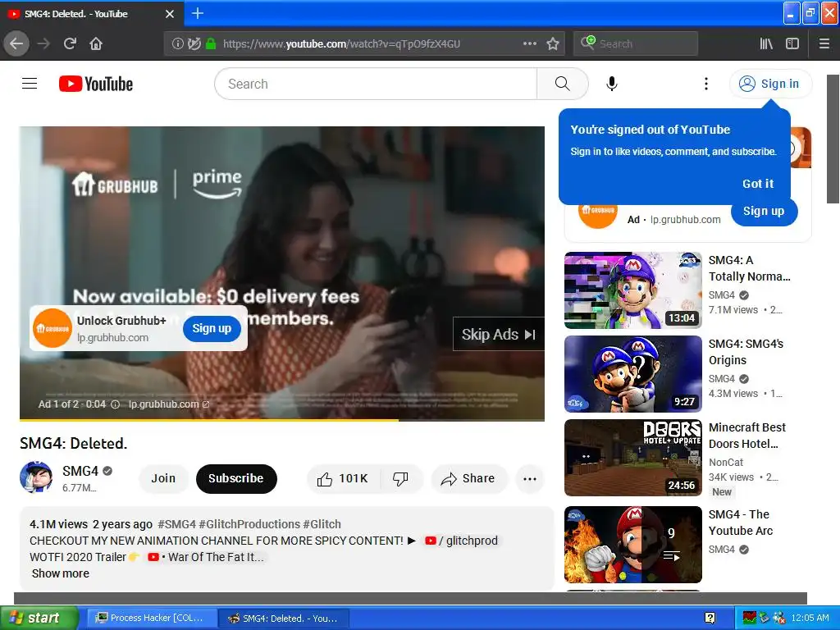This screenshot has height=630, width=840.
Task: Click the YouTube logo
Action: point(96,84)
